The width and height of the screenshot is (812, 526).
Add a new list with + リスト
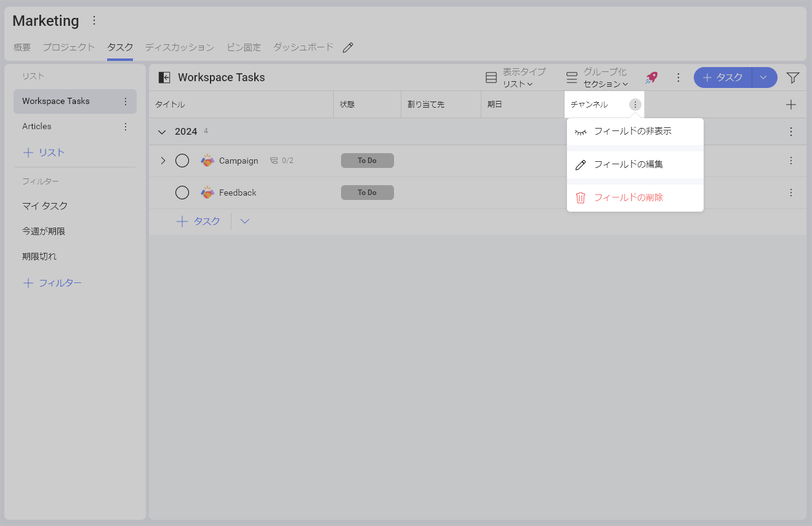click(44, 153)
